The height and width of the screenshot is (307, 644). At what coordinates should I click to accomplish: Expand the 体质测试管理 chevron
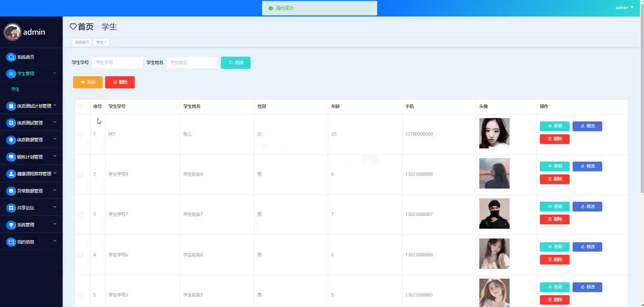coord(55,122)
